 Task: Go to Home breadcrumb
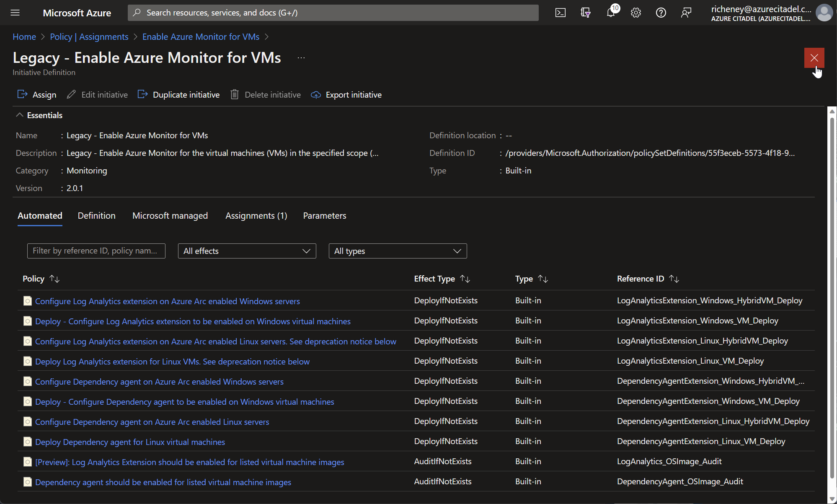(24, 37)
